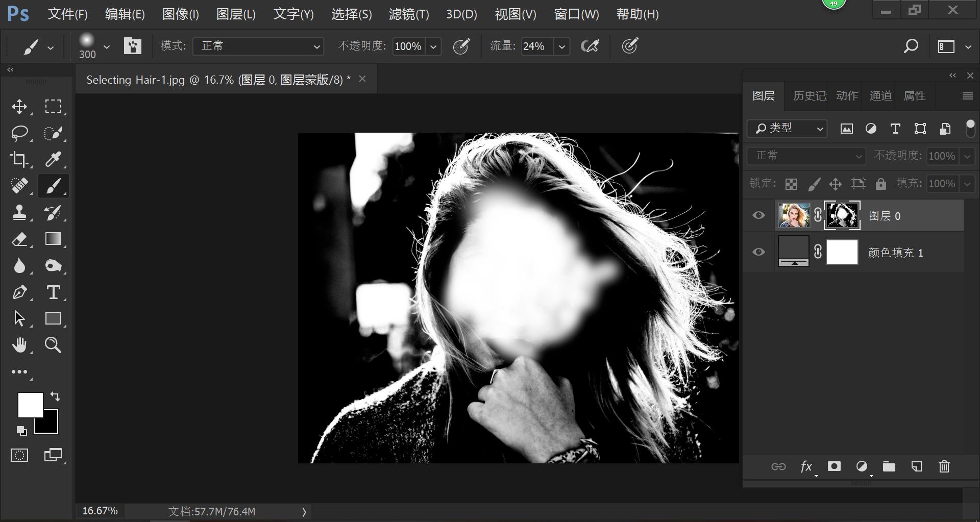
Task: Toggle visibility of 颜色填充 1 layer
Action: pyautogui.click(x=758, y=252)
